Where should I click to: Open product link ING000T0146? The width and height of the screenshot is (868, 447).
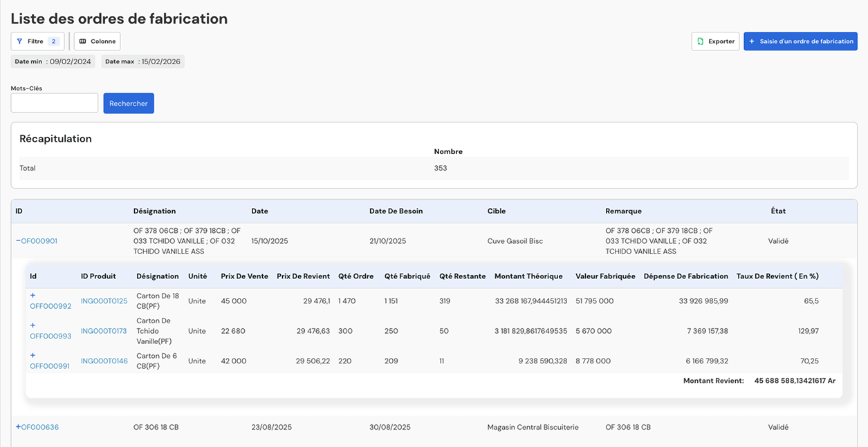104,361
